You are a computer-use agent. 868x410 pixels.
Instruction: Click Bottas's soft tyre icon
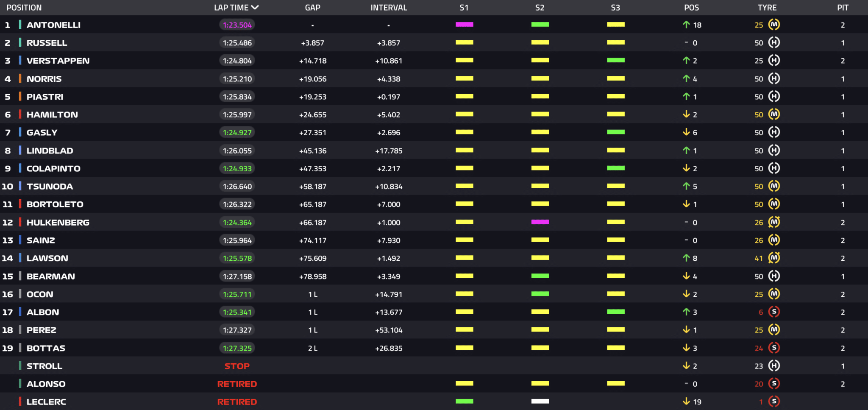tap(774, 348)
